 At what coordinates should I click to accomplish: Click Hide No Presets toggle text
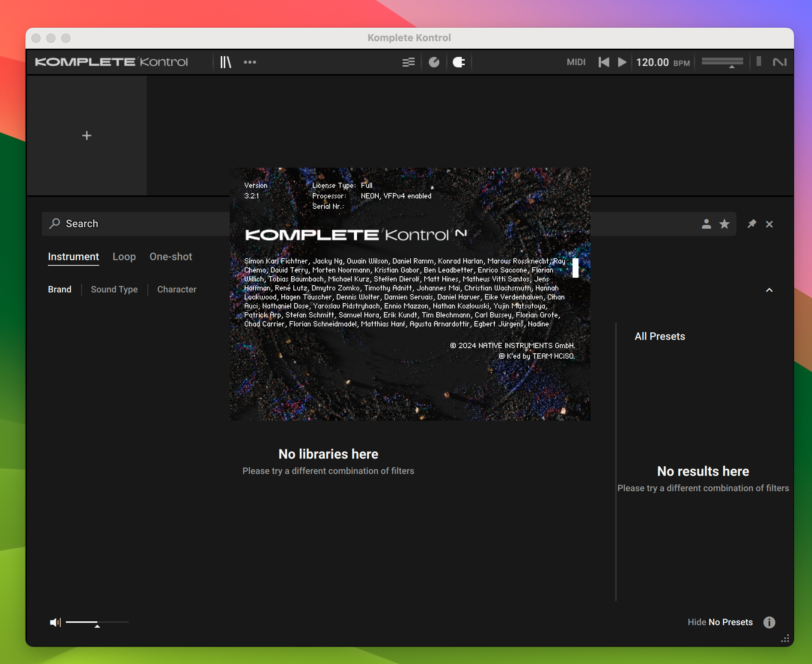click(720, 622)
